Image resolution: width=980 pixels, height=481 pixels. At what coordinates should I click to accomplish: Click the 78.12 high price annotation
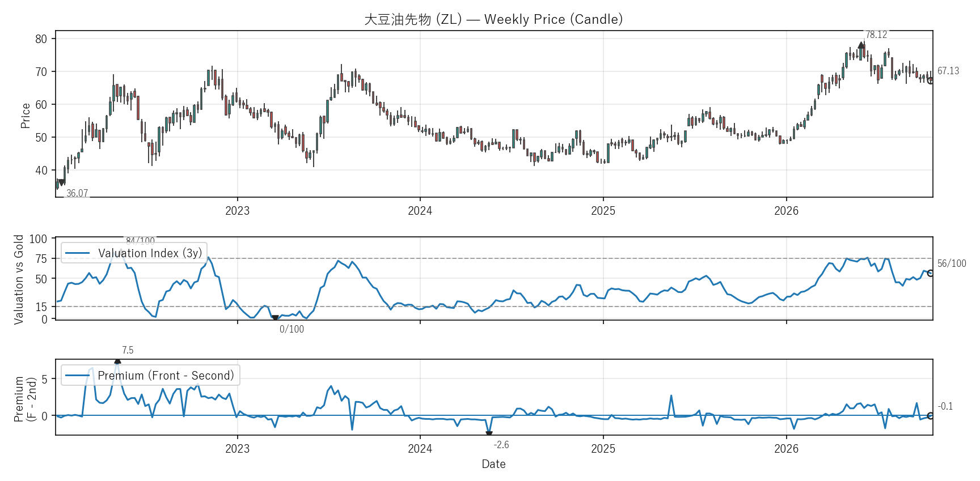coord(876,35)
